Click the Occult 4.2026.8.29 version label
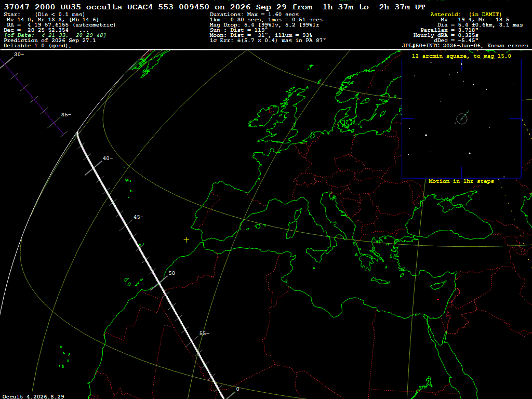Viewport: 532px width, 399px height. 33,396
